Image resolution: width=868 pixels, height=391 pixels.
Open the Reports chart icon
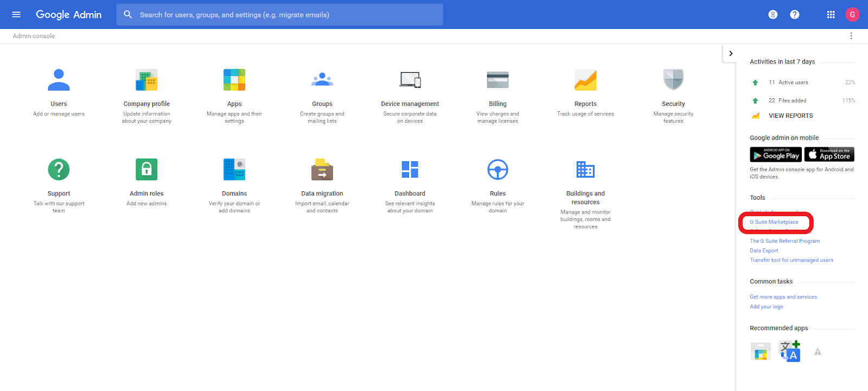(585, 80)
